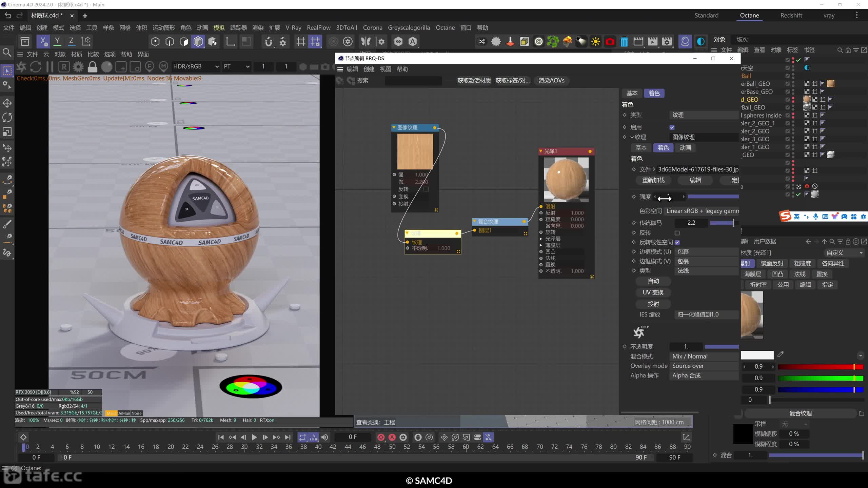Open the PT kernel dropdown
Screen dimensions: 868x488
(x=236, y=67)
